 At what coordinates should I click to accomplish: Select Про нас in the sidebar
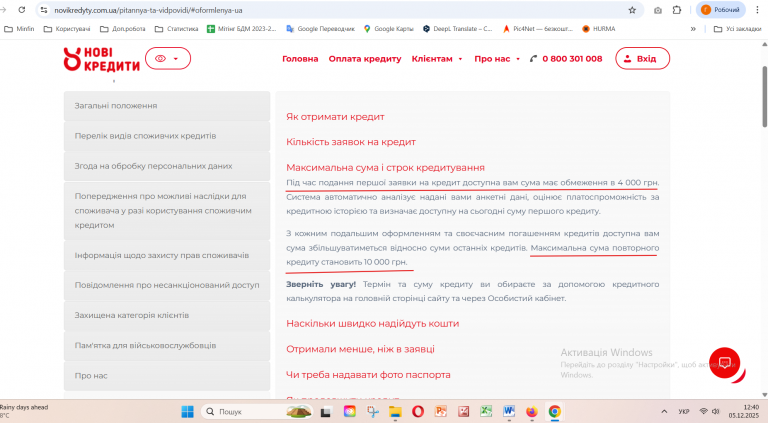pyautogui.click(x=167, y=376)
